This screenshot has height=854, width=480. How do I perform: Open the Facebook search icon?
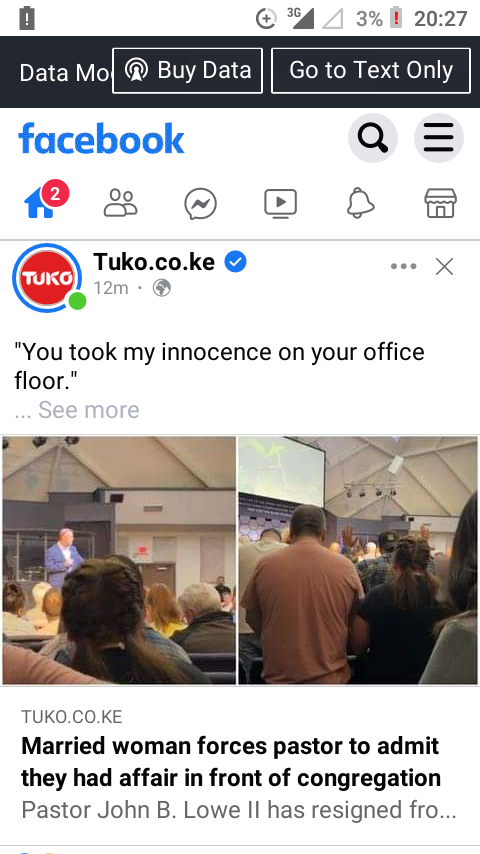point(373,138)
